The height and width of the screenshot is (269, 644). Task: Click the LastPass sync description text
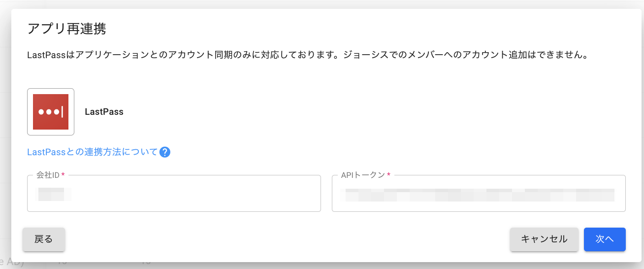308,55
